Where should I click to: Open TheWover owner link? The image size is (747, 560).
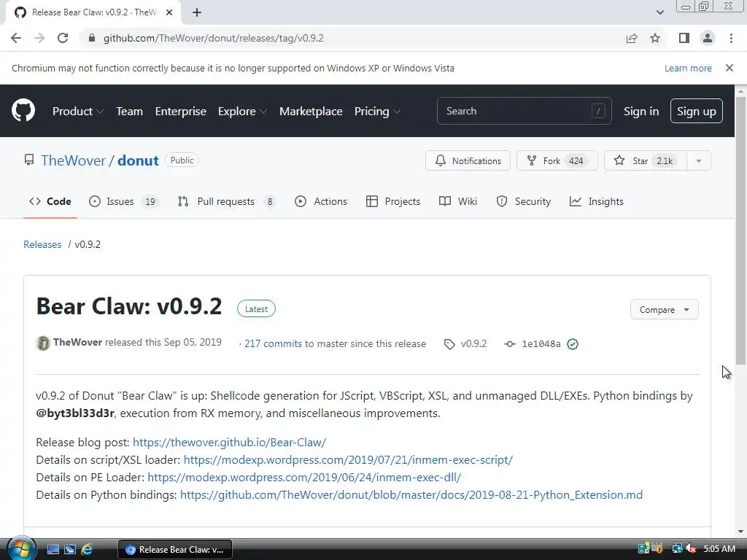coord(74,160)
